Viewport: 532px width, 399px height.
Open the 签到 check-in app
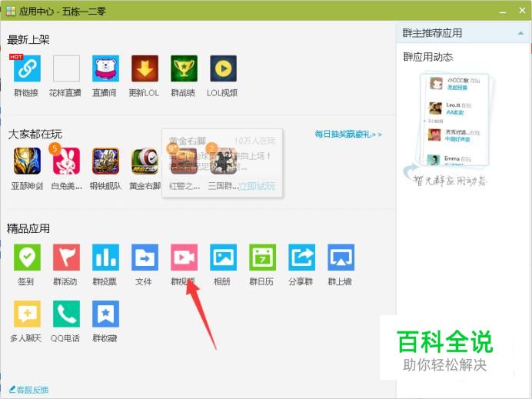click(x=27, y=258)
